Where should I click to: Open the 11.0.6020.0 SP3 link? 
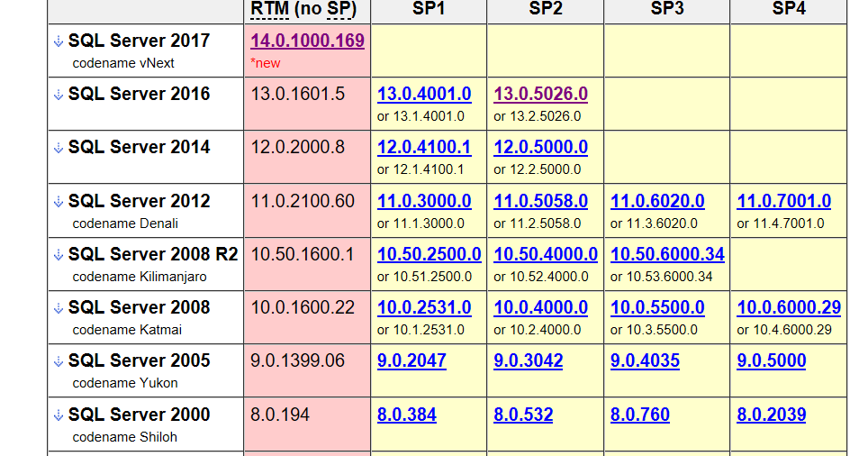pos(657,201)
